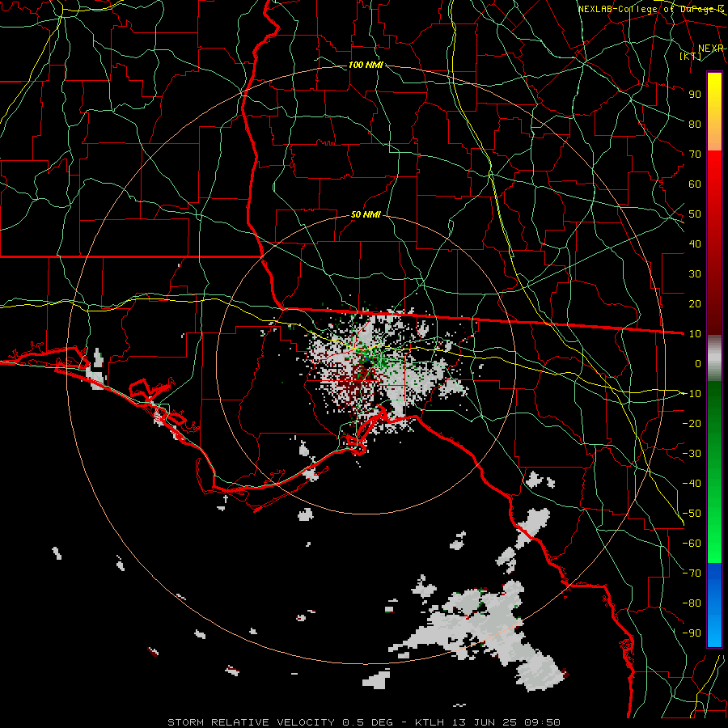Click the 'KTLH 13 JUN 25 09:50' timestamp text
This screenshot has height=728, width=728.
tap(487, 722)
